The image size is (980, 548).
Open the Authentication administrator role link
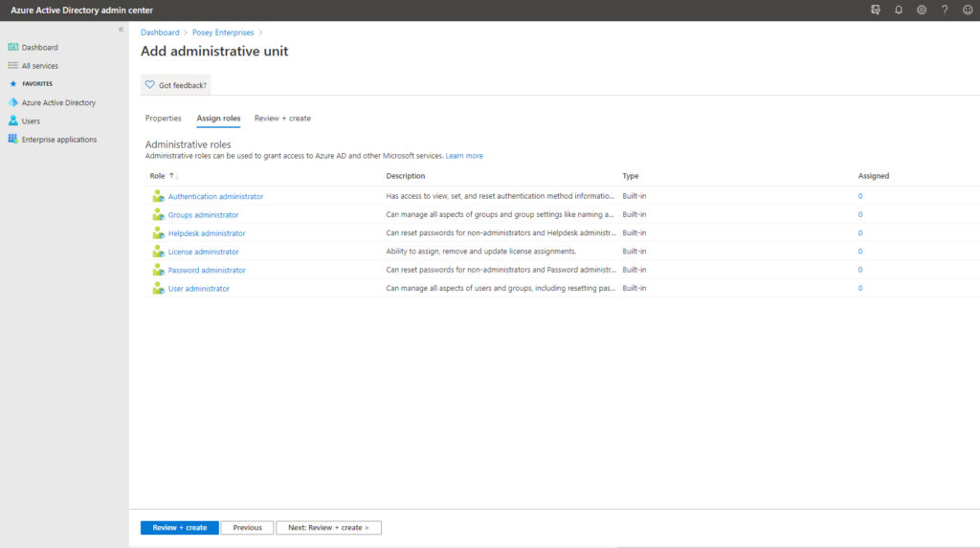pyautogui.click(x=215, y=196)
